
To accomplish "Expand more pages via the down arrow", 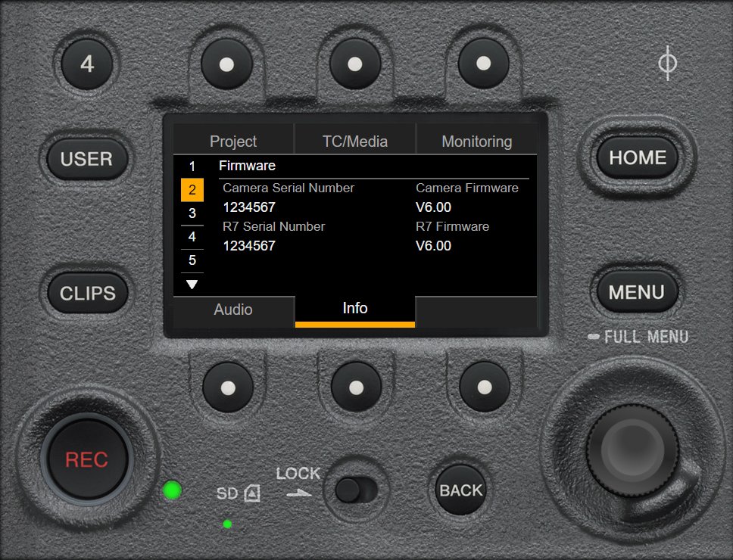I will click(192, 284).
